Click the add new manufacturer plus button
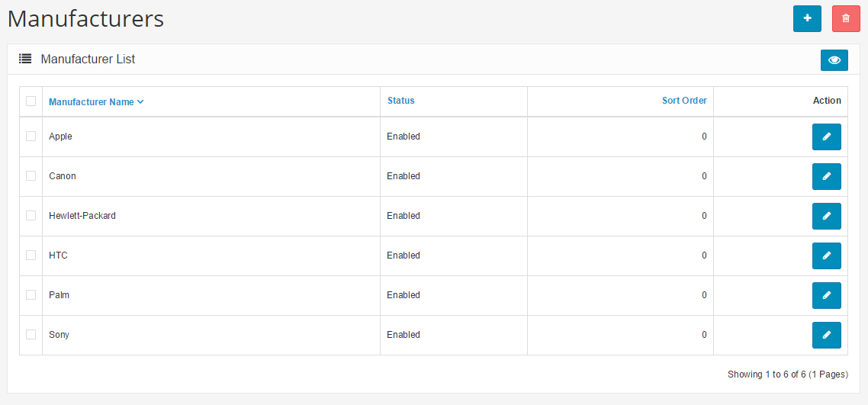This screenshot has height=405, width=868. click(807, 18)
